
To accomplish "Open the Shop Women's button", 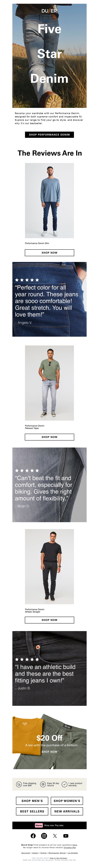I will [x=67, y=801].
